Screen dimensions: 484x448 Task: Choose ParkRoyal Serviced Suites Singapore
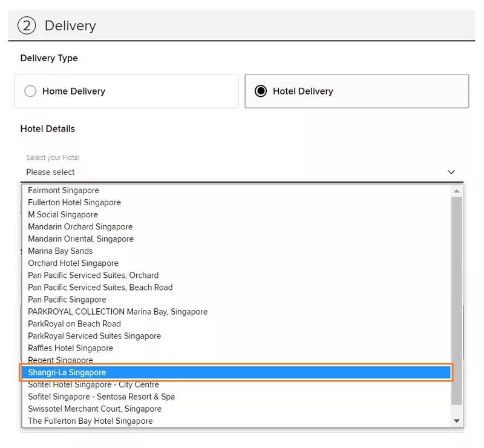point(236,336)
